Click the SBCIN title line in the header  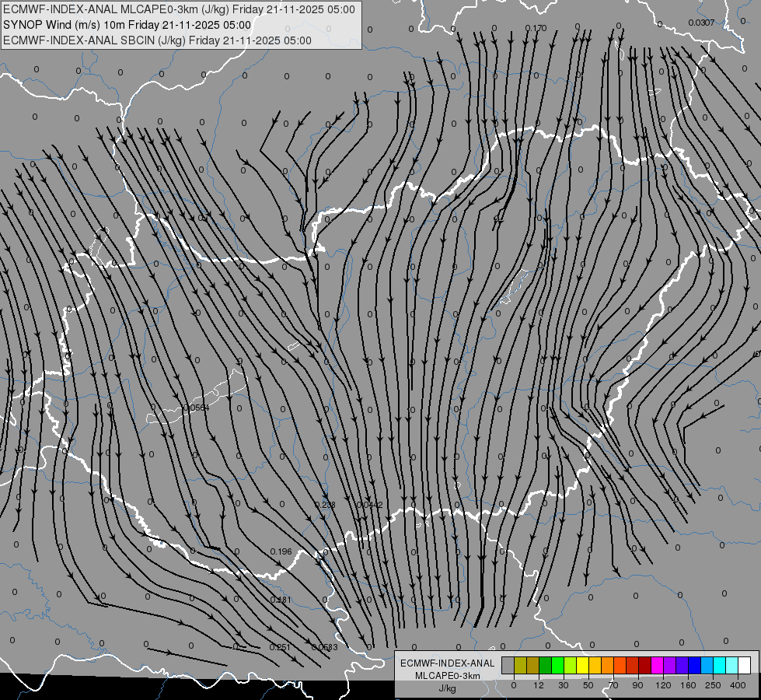pyautogui.click(x=157, y=40)
